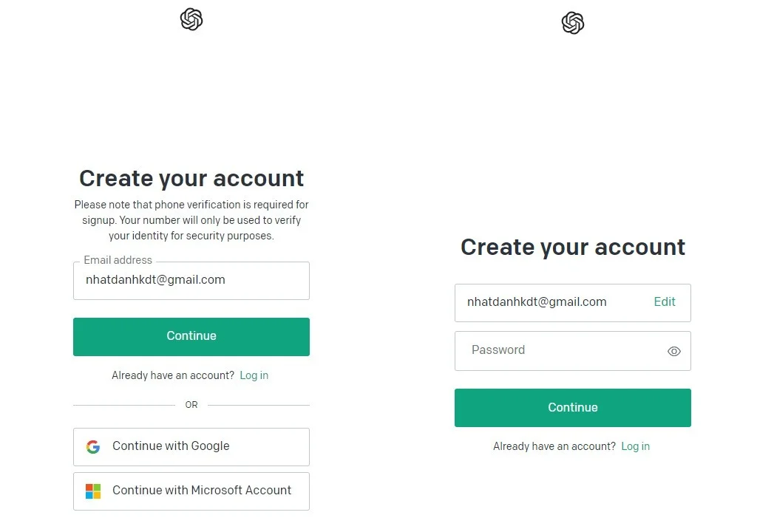Click the Google G logo icon
The height and width of the screenshot is (532, 757).
point(93,446)
